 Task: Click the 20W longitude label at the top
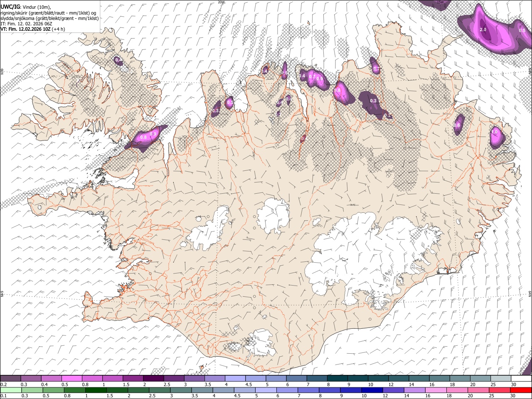pyautogui.click(x=221, y=2)
